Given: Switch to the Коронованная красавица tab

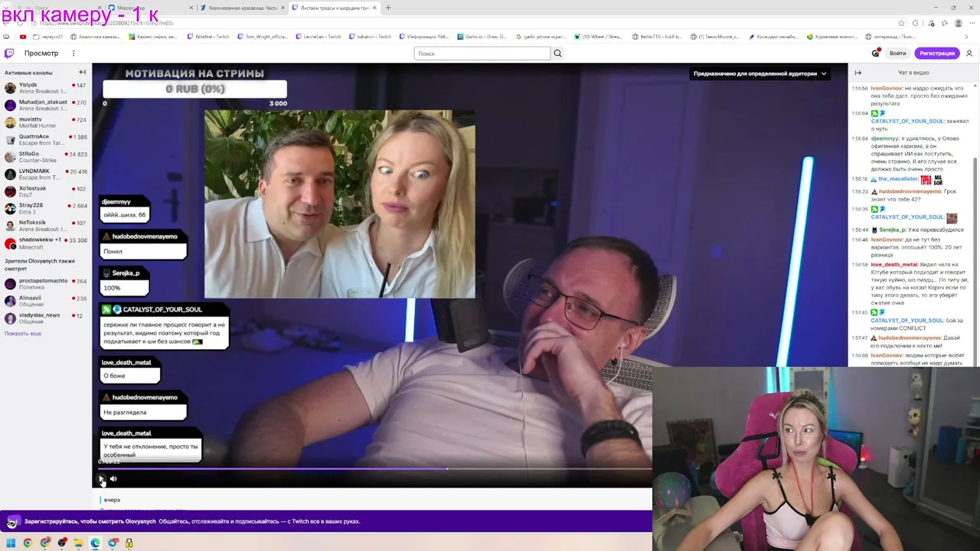Looking at the screenshot, I should click(242, 8).
